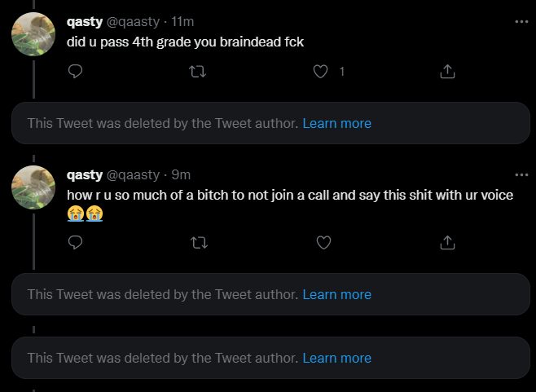Open qasty's avatar on the 11m tweet
Screen dimensions: 536x392
coord(33,34)
